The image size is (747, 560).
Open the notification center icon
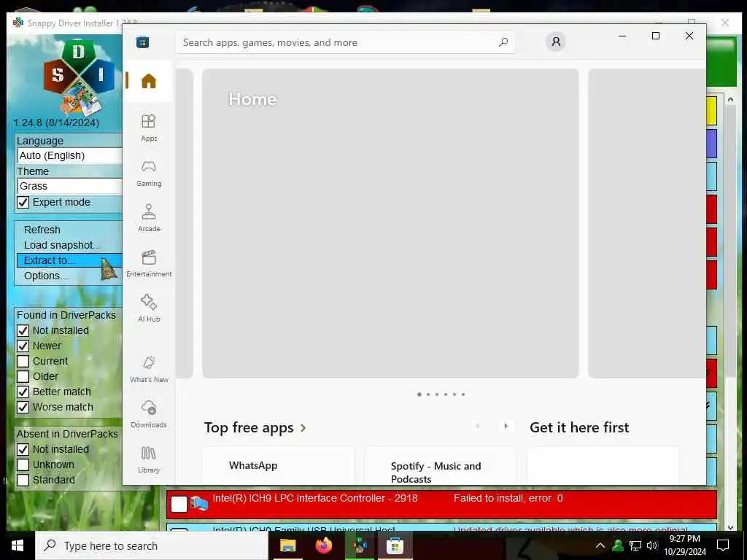pyautogui.click(x=723, y=545)
